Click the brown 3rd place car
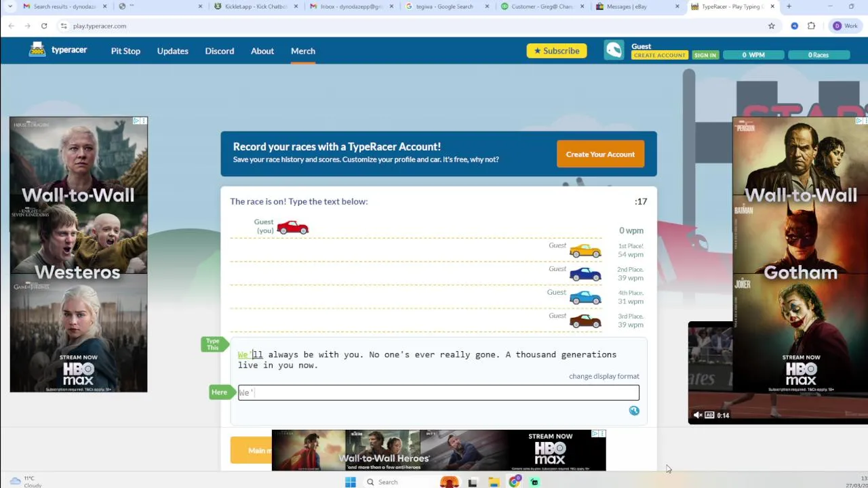 (x=585, y=321)
